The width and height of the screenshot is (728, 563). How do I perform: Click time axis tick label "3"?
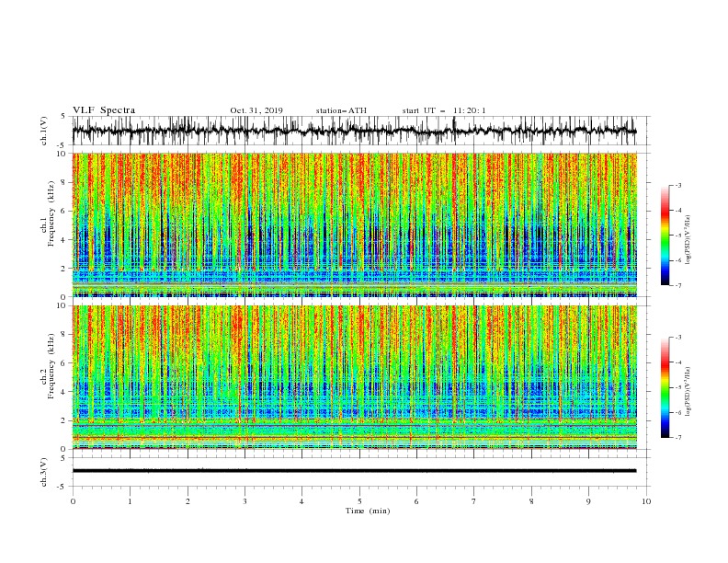245,501
